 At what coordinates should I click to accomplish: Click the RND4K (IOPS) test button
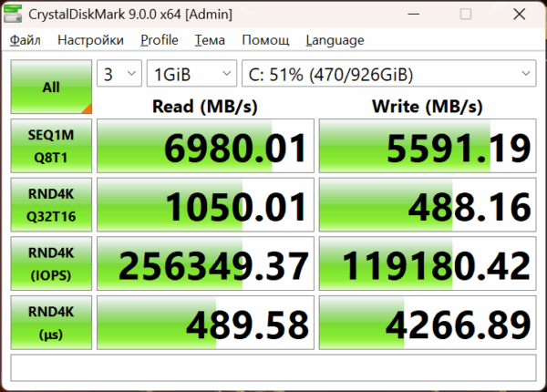[51, 263]
